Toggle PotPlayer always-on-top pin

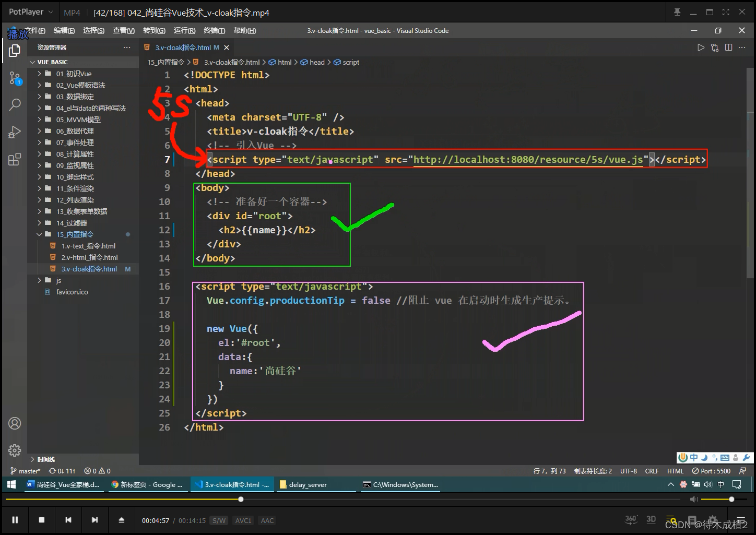tap(677, 12)
